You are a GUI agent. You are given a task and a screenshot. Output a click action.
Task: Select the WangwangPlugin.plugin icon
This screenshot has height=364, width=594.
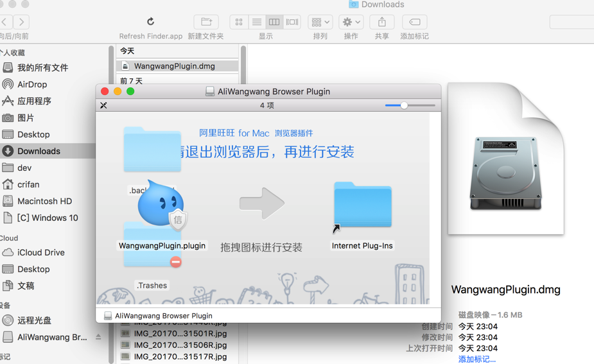(162, 204)
